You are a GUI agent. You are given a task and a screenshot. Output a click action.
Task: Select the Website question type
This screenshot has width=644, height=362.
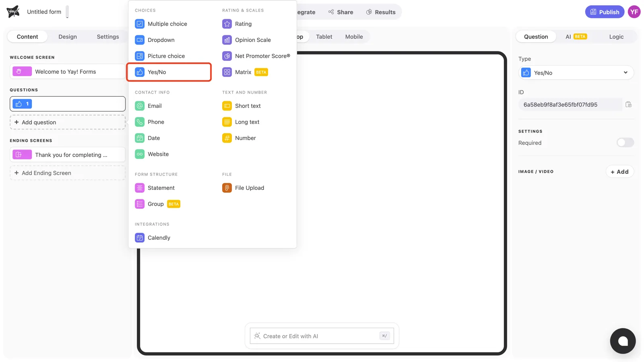(152, 154)
